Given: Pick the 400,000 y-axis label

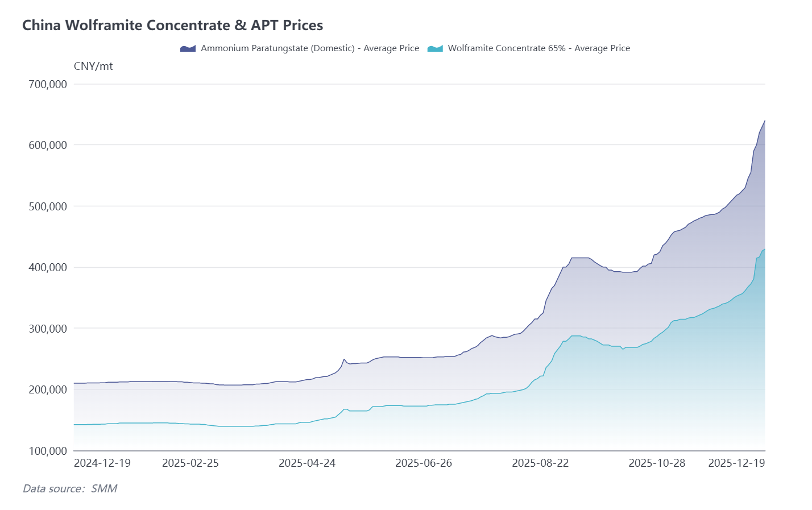Looking at the screenshot, I should 48,267.
